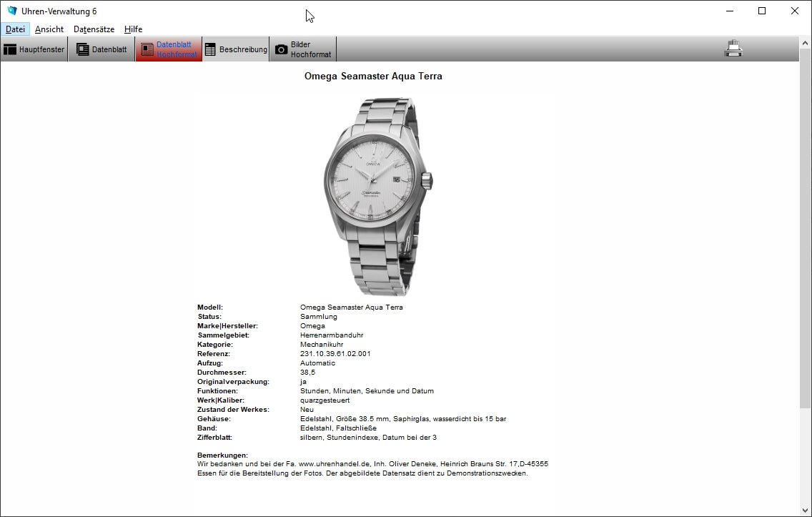Maximize the Uhren-Verwaltung window
Screen dimensions: 812x517
762,11
